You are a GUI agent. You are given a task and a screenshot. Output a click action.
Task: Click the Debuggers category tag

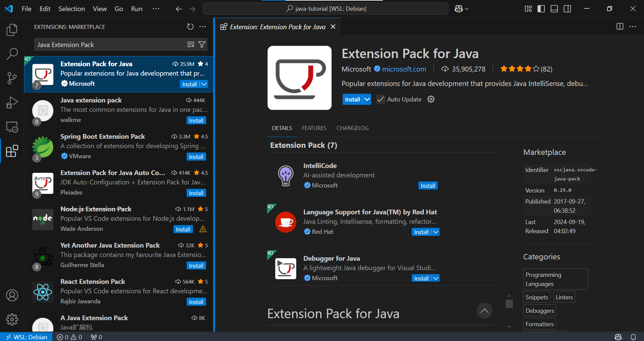pos(540,311)
